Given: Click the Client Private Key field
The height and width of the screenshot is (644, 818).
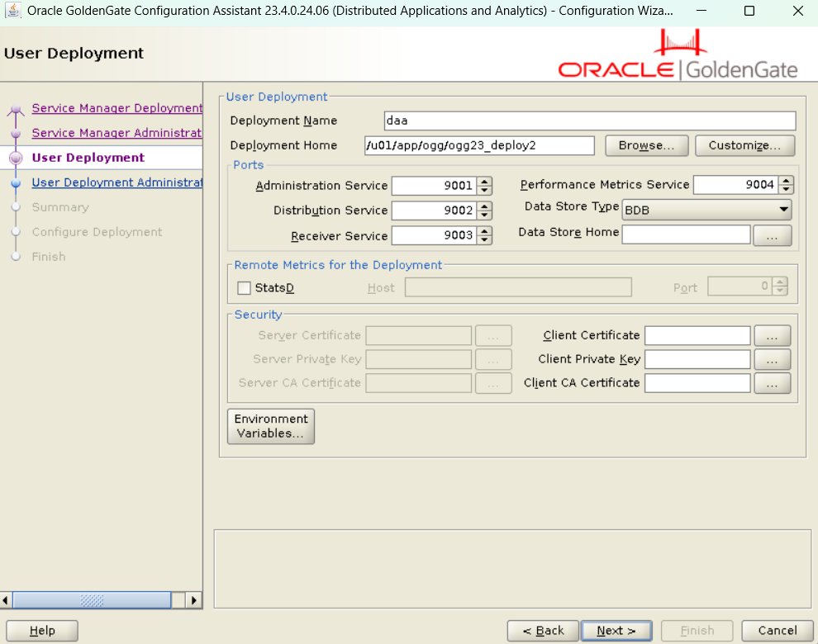Looking at the screenshot, I should point(697,359).
